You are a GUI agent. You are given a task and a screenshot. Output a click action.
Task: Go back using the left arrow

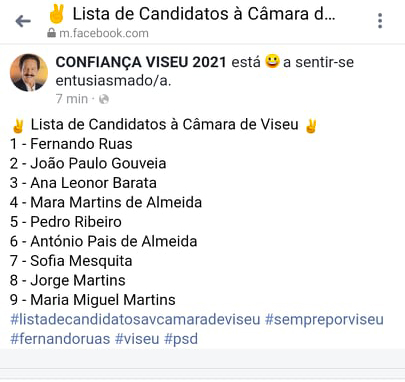23,21
